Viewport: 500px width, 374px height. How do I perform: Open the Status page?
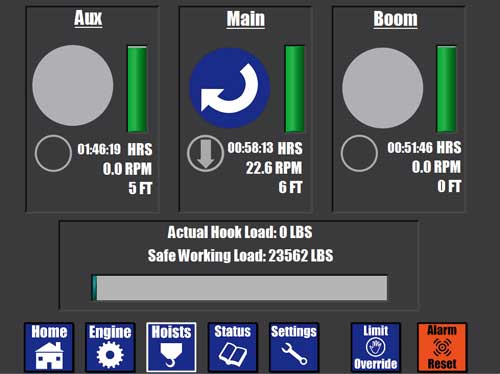(233, 347)
